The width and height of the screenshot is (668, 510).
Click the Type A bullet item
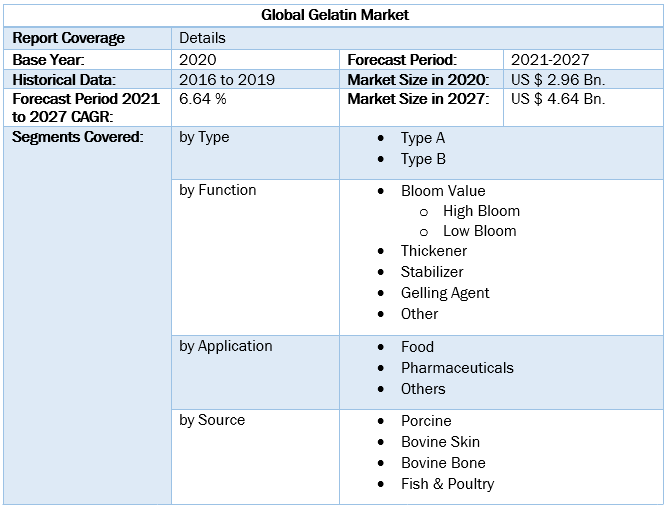pos(423,138)
